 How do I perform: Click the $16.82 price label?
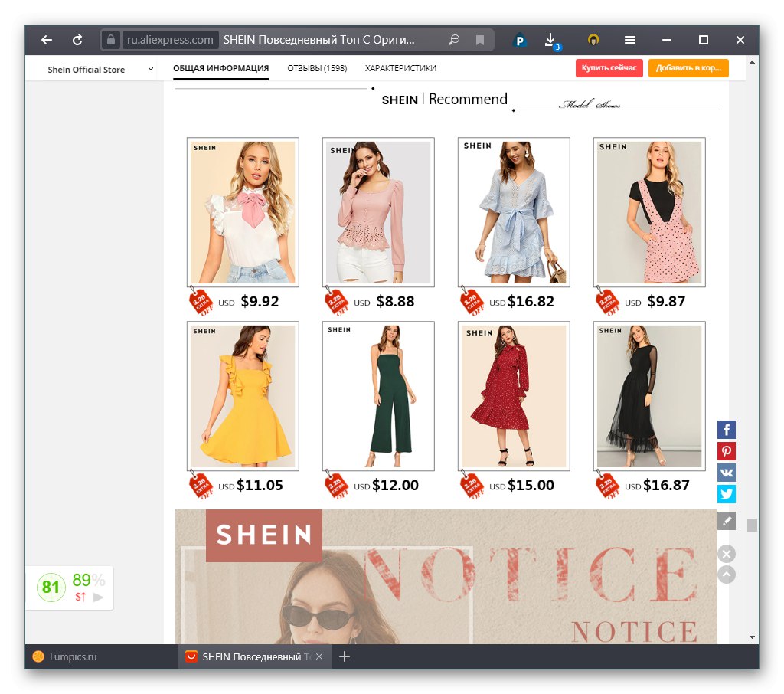pos(531,301)
